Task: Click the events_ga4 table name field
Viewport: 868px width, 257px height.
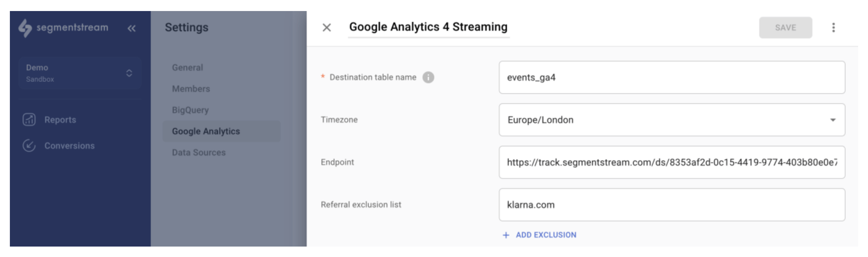Action: tap(672, 77)
